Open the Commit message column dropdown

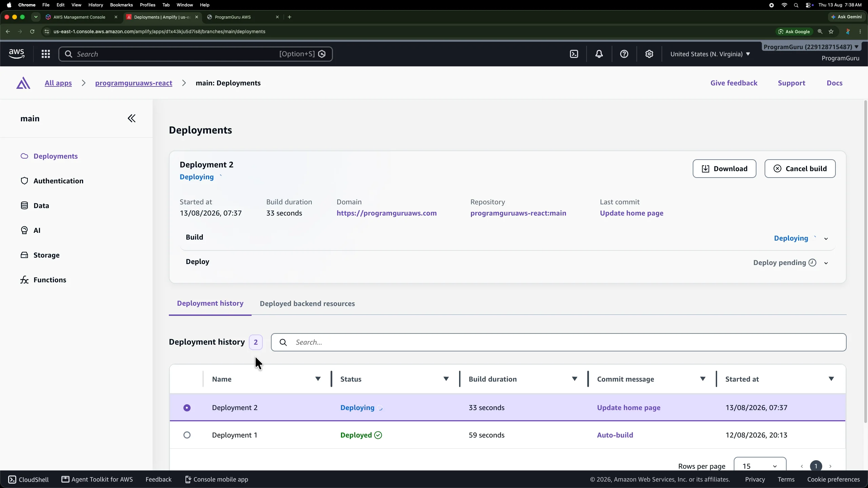[703, 379]
